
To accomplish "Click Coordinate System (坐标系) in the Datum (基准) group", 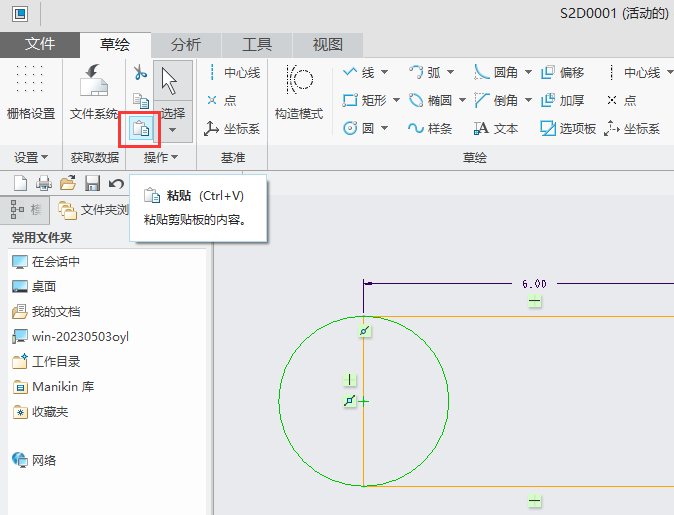I will pyautogui.click(x=232, y=129).
